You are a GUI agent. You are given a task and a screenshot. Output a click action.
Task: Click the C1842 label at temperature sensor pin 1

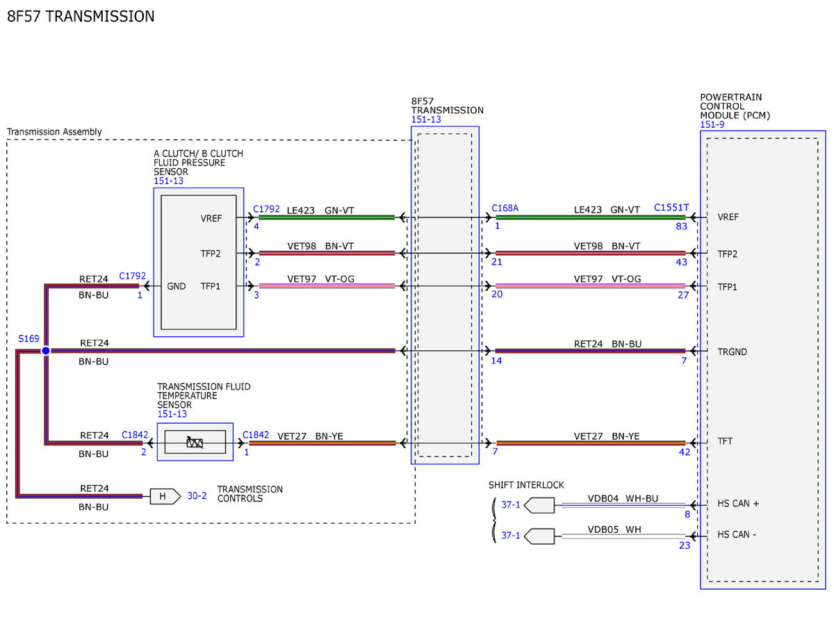pyautogui.click(x=256, y=435)
